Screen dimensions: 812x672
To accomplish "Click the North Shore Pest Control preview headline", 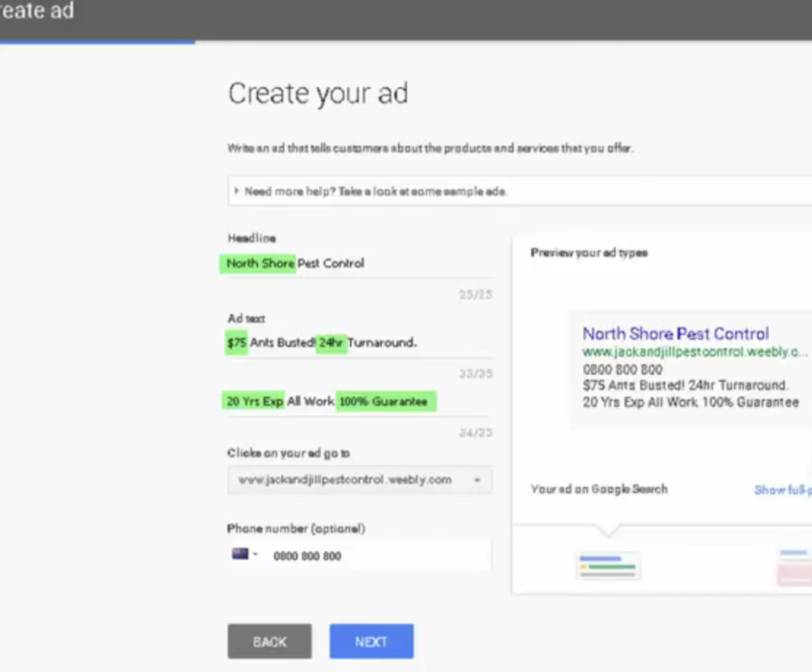I will [x=676, y=334].
